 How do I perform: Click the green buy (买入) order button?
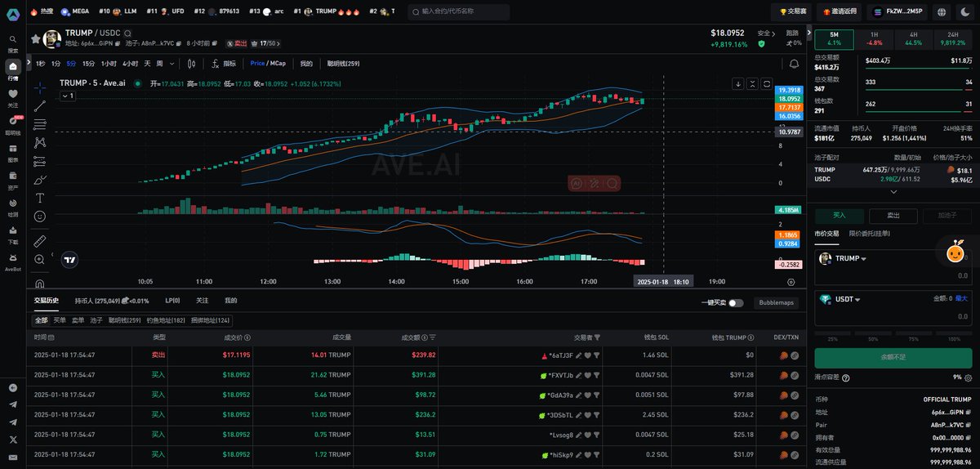[838, 216]
